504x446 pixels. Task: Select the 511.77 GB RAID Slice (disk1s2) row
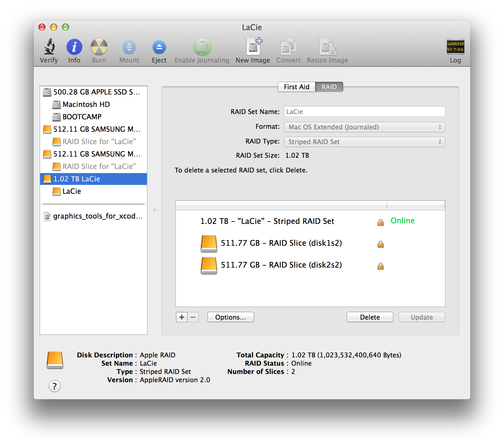(x=310, y=243)
